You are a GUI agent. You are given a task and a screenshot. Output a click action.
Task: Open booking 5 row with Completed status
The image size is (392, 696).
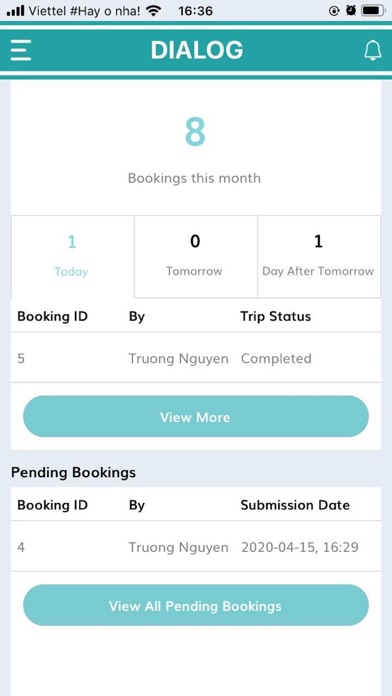[196, 358]
